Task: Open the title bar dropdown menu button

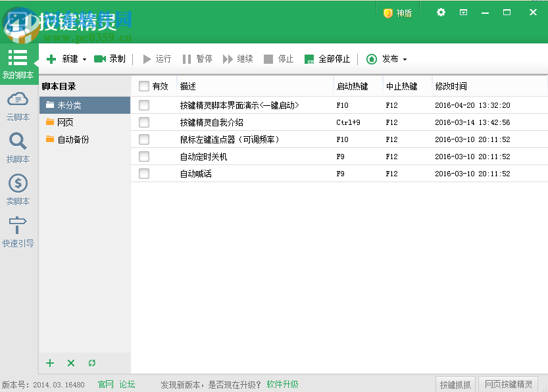Action: click(463, 12)
